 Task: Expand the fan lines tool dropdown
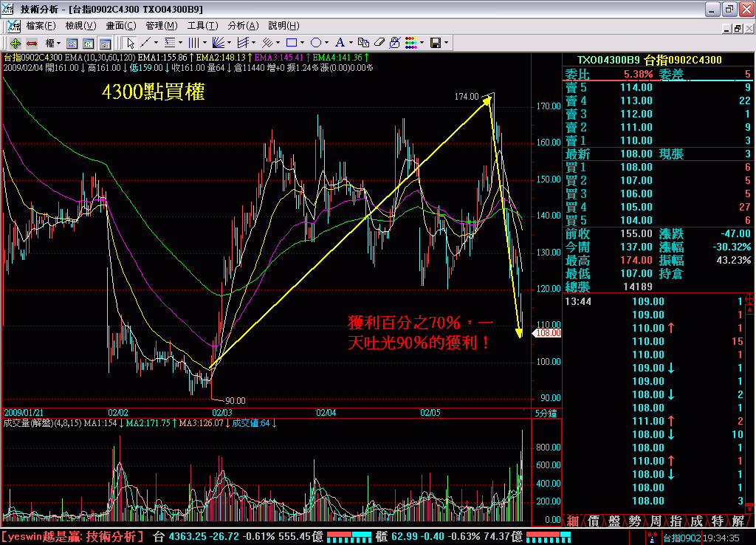[x=230, y=43]
